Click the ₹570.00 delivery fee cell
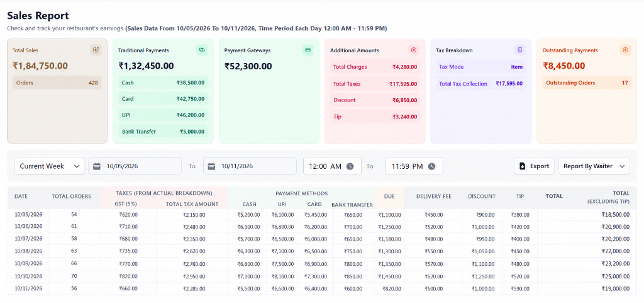Viewport: 644px width, 303px height. (x=433, y=264)
